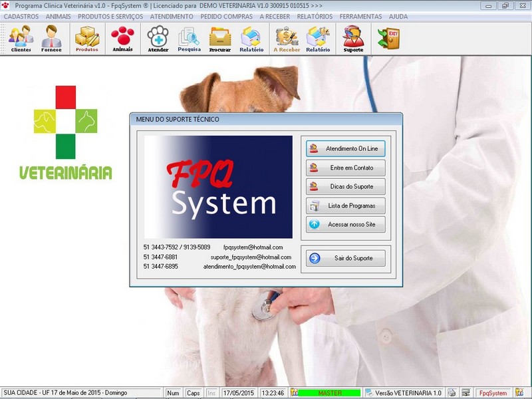The width and height of the screenshot is (532, 399).
Task: Open the ATENDIMENTO menu
Action: (172, 17)
